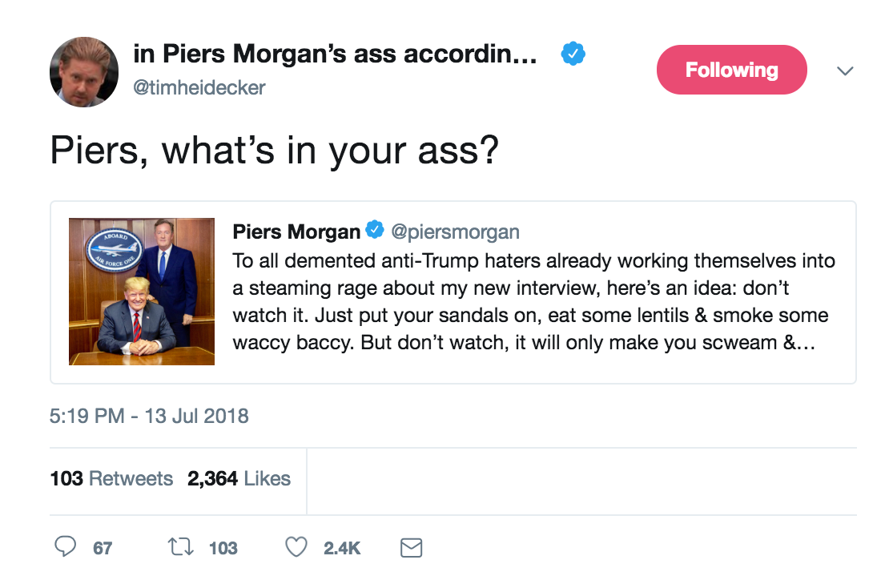Click the verified badge beside the author's display name
This screenshot has width=889, height=588.
pyautogui.click(x=573, y=54)
